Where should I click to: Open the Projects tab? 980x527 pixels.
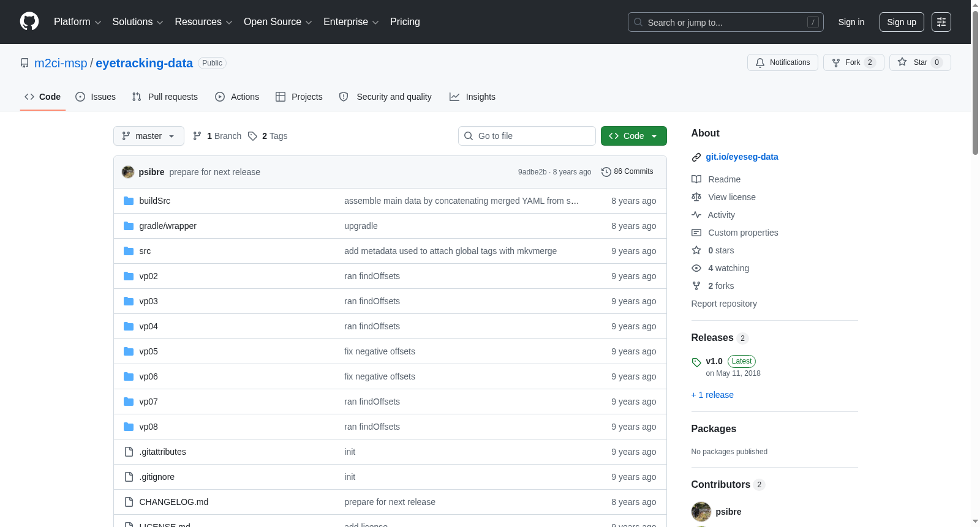click(299, 97)
